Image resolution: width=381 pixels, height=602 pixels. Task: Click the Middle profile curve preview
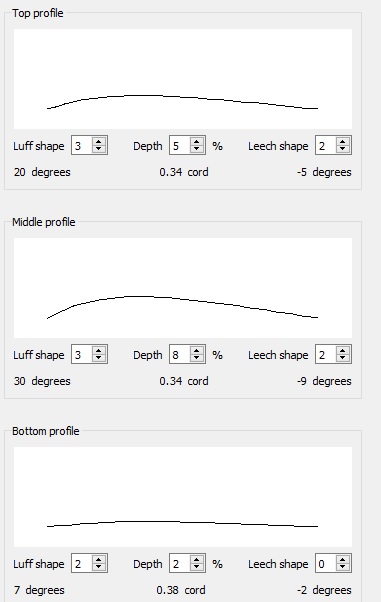pyautogui.click(x=183, y=288)
